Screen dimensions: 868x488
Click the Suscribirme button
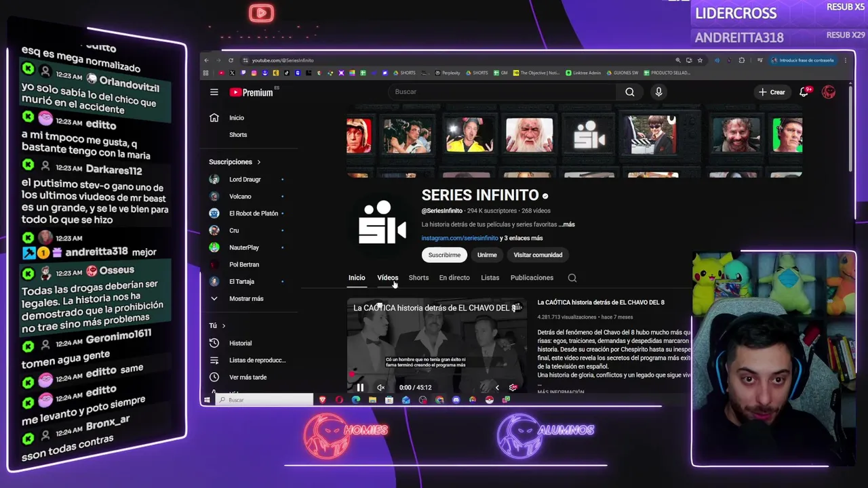pos(444,255)
